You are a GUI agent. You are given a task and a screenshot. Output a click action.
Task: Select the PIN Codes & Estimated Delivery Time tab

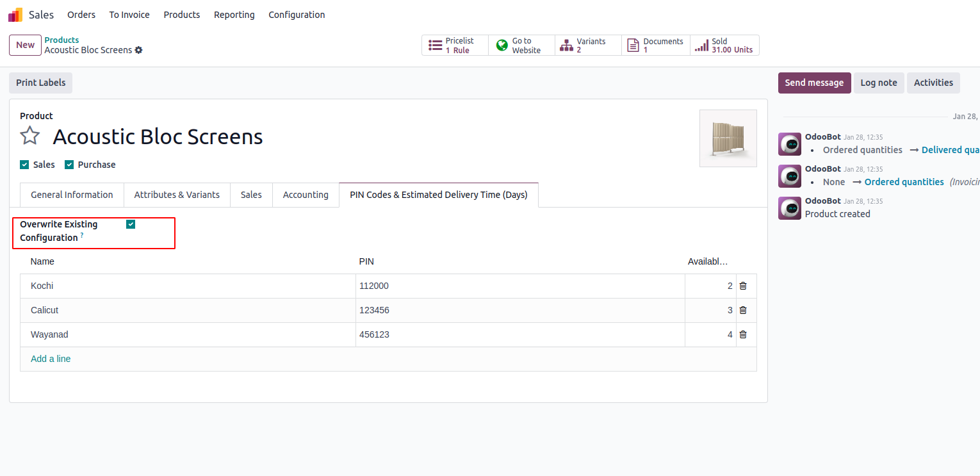point(439,195)
